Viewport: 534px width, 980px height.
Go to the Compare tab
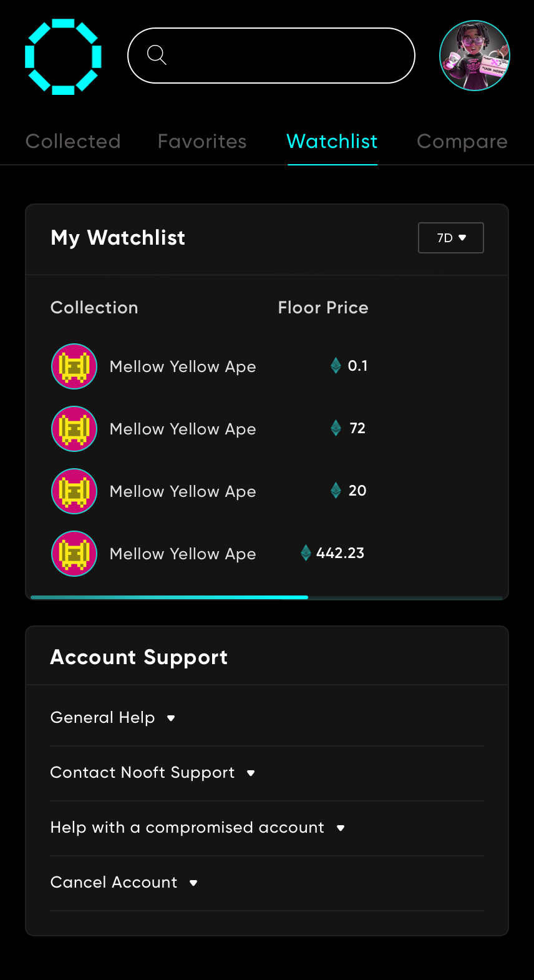tap(462, 142)
